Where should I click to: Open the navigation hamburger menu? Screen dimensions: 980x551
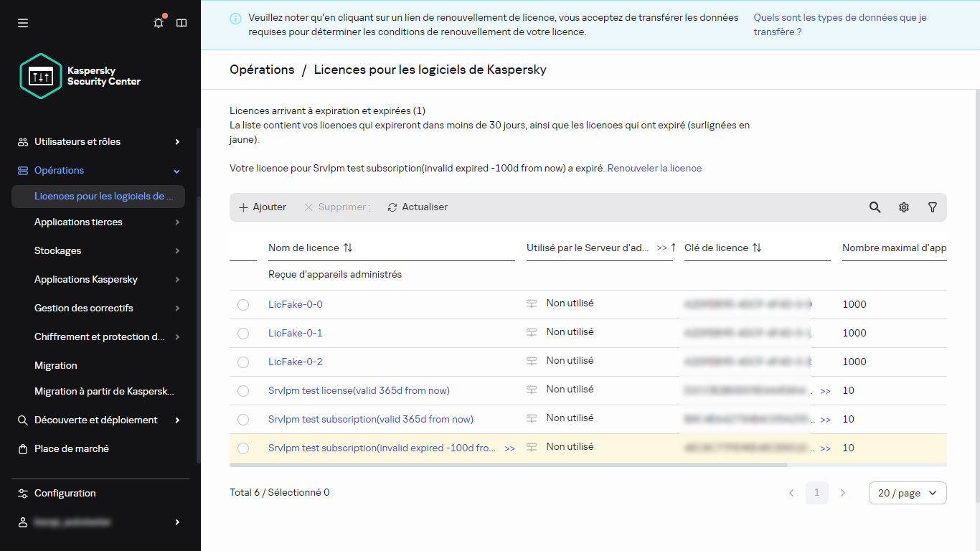[22, 22]
